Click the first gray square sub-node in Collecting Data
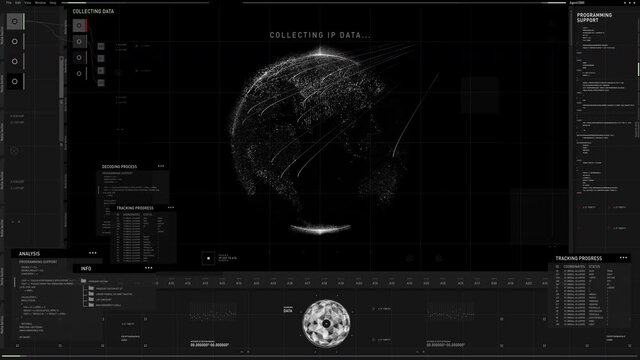 101,46
